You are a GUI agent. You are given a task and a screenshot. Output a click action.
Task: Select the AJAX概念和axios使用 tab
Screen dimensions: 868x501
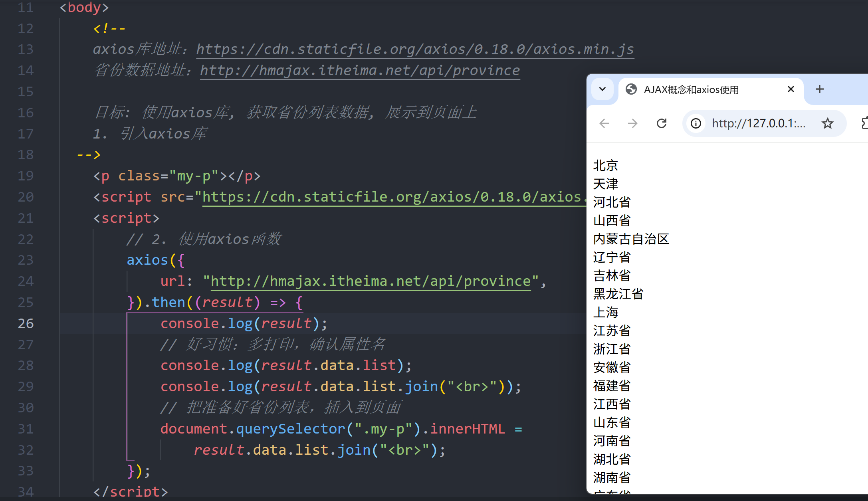[691, 89]
